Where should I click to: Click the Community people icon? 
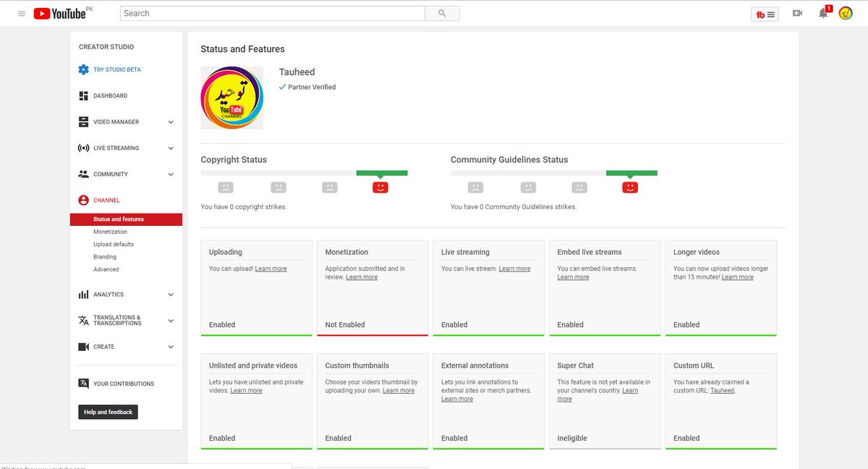[x=84, y=174]
